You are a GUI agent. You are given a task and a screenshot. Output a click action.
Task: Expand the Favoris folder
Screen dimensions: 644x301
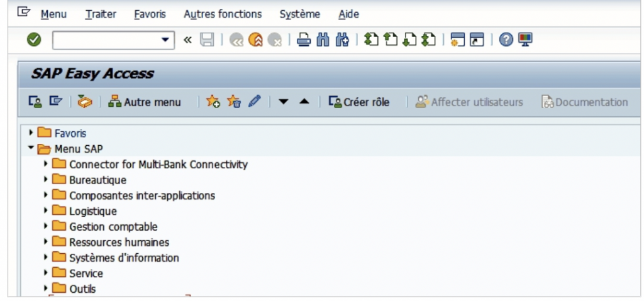pos(31,133)
